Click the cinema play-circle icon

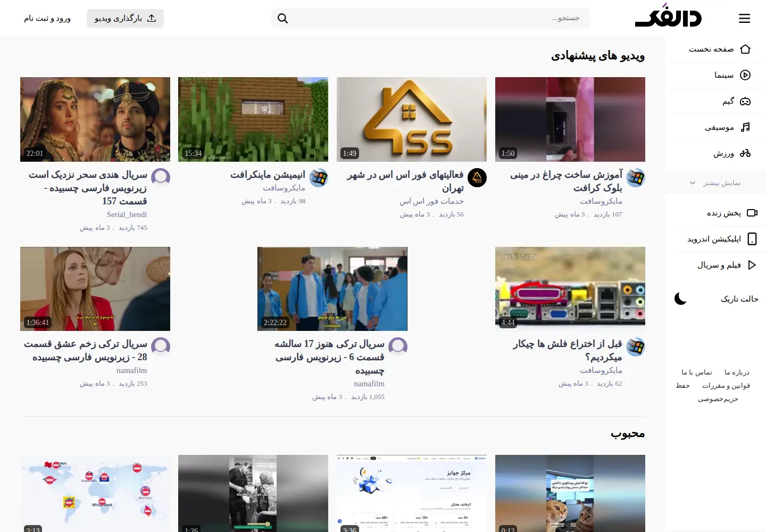coord(745,75)
